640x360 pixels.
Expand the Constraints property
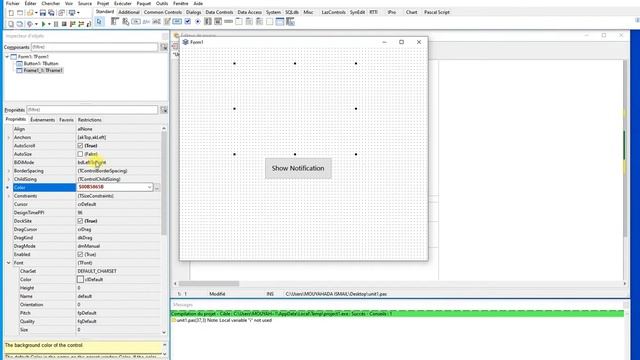pyautogui.click(x=9, y=196)
